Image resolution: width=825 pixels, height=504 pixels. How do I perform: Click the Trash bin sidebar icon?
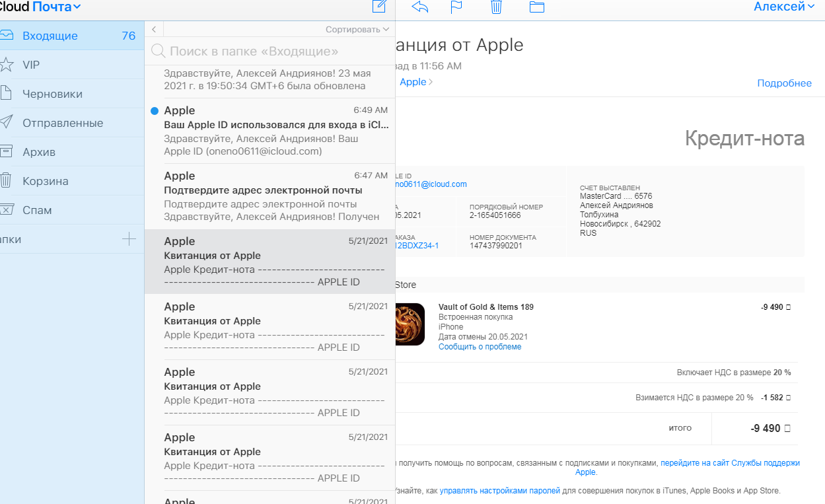(x=6, y=180)
